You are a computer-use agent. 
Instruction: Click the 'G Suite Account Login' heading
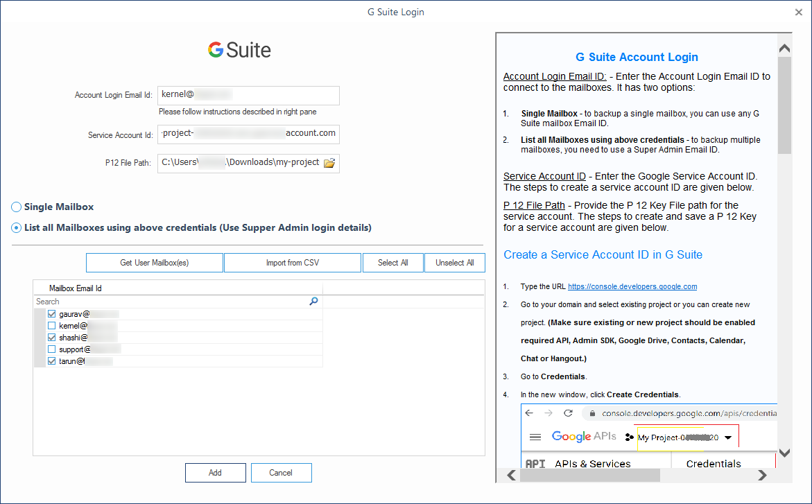point(637,57)
